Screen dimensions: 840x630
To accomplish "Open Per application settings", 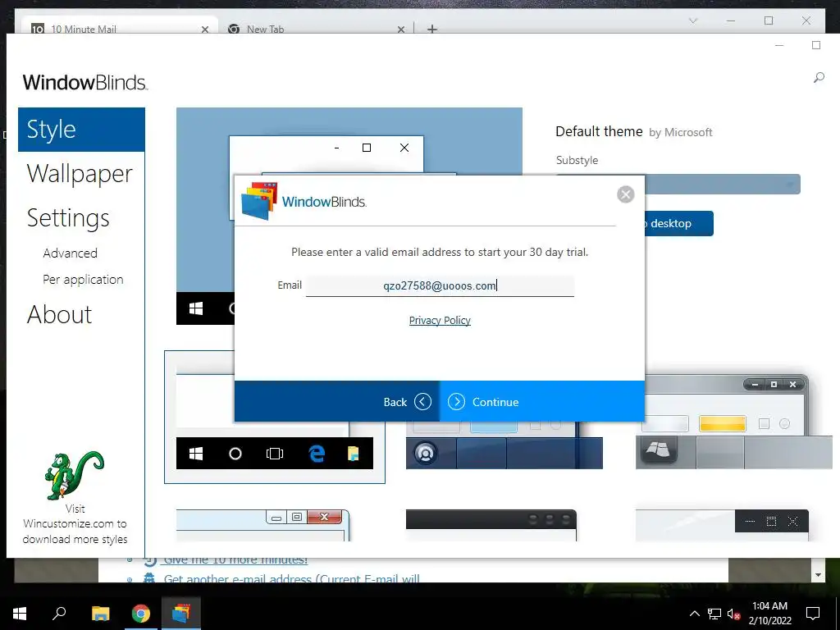I will (x=83, y=279).
